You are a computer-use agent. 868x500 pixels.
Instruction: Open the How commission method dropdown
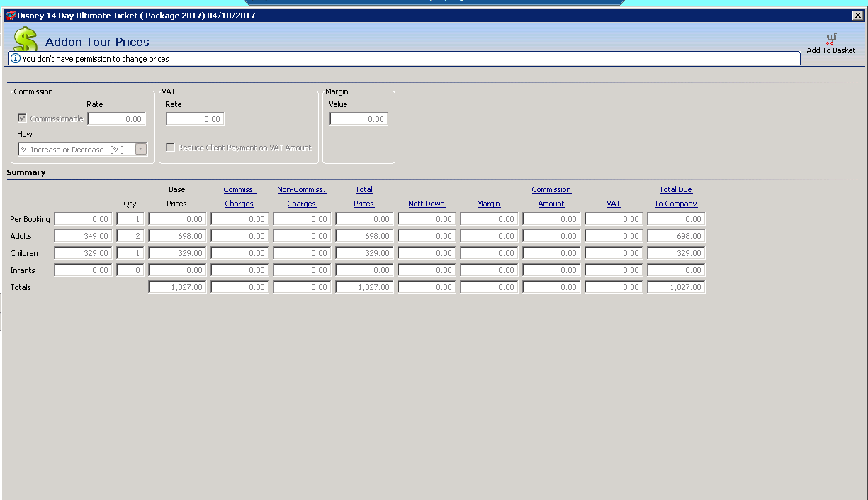tap(141, 150)
